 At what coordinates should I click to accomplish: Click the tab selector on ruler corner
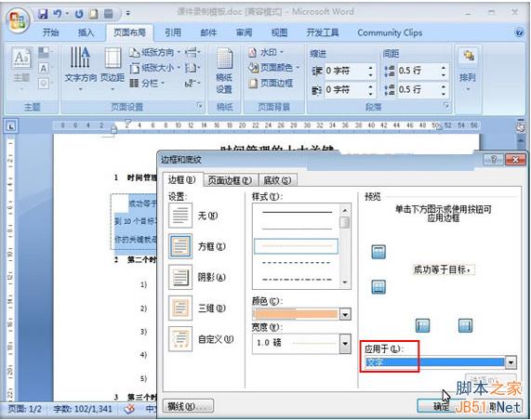[x=11, y=126]
